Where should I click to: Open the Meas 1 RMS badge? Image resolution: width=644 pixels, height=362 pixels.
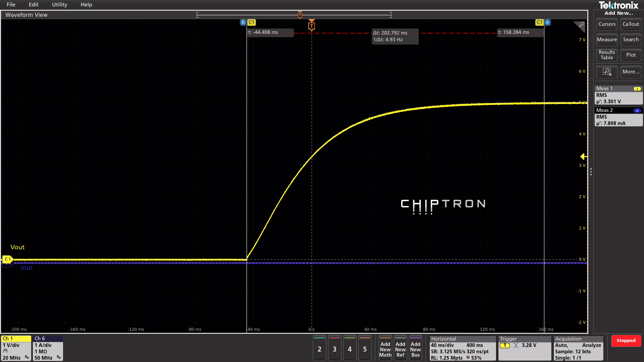619,95
